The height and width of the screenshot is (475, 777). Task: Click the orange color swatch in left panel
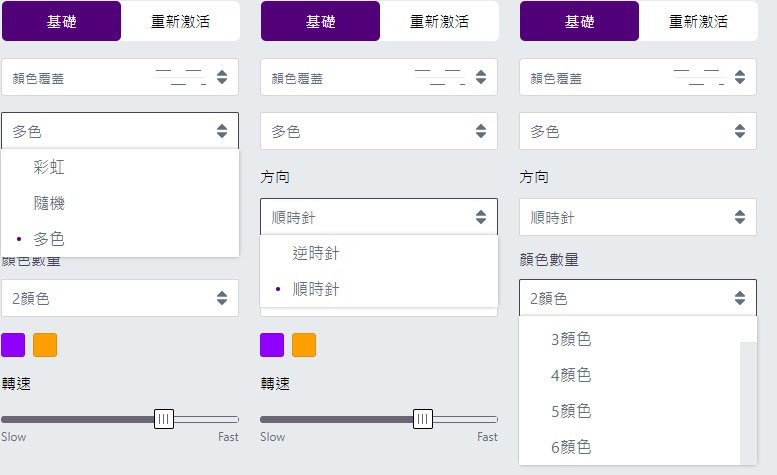pos(45,345)
